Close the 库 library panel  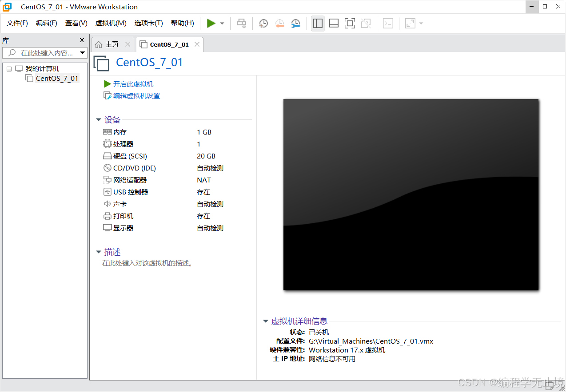(82, 40)
